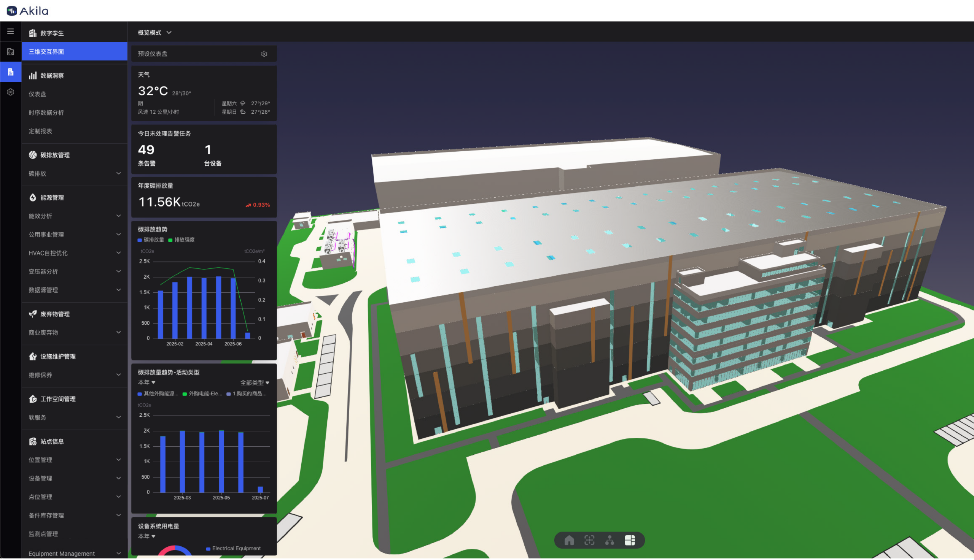
Task: Open the hamburger menu at top left
Action: pyautogui.click(x=10, y=31)
